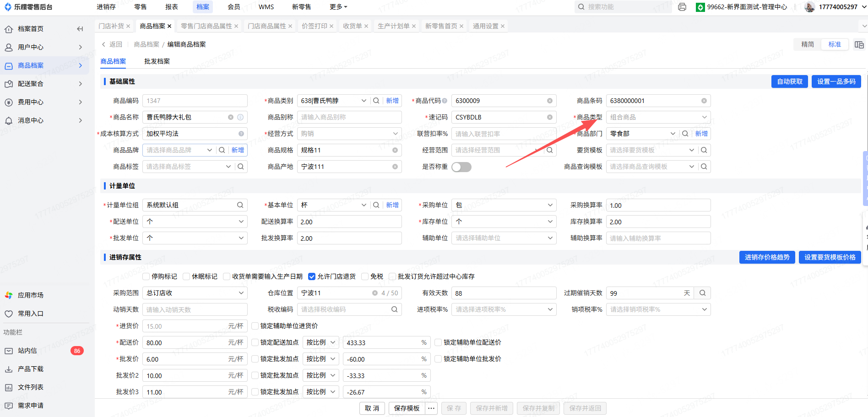Check the 停购标记 checkbox
This screenshot has height=417, width=868.
click(146, 276)
